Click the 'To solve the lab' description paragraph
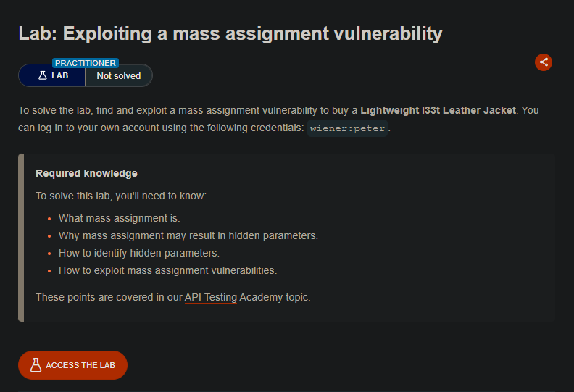This screenshot has height=392, width=574. (x=278, y=119)
